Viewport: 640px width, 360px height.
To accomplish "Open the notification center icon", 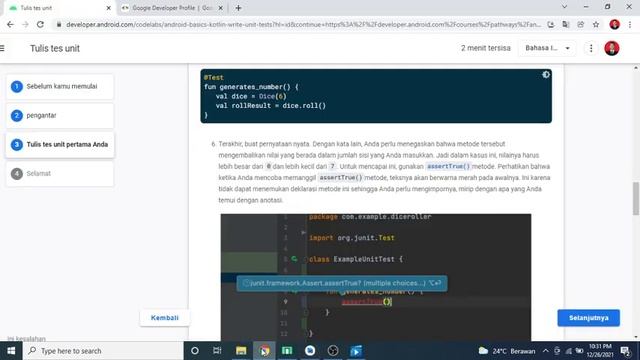I will tap(625, 351).
